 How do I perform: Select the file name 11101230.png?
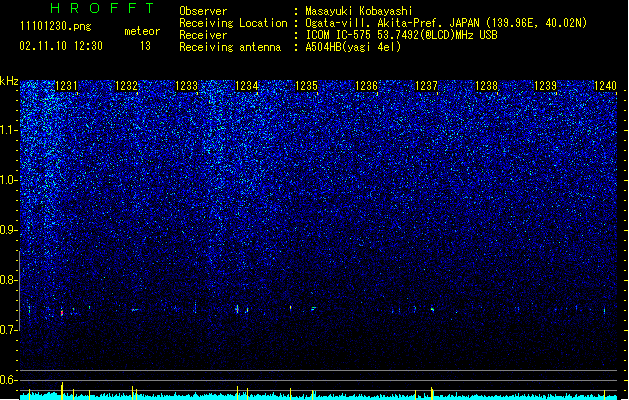[x=56, y=26]
